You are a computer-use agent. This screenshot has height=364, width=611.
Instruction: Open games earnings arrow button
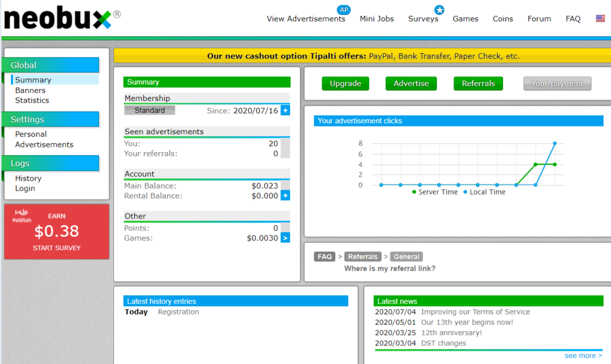pyautogui.click(x=285, y=237)
